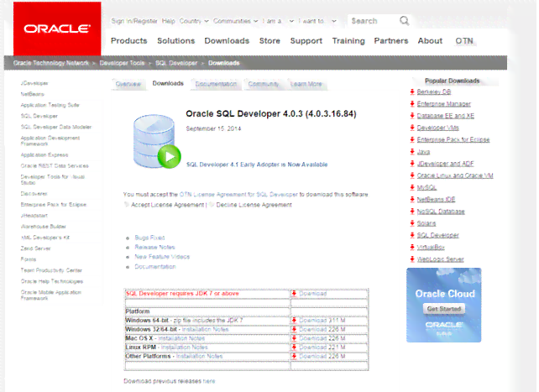The image size is (539, 392).
Task: Select the Decline License Agreement radio button
Action: coord(212,205)
